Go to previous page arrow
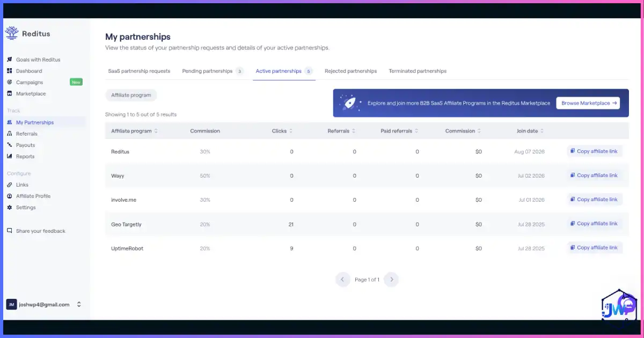Viewport: 644px width, 338px height. point(342,280)
